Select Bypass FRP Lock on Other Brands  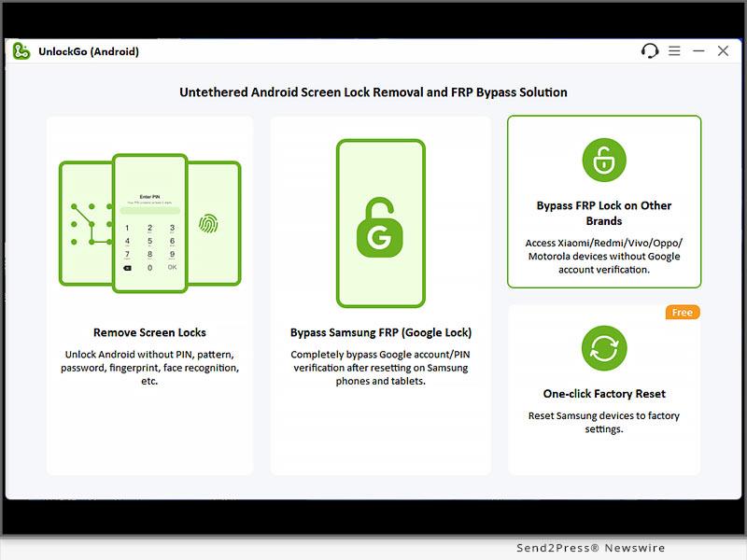click(x=604, y=214)
